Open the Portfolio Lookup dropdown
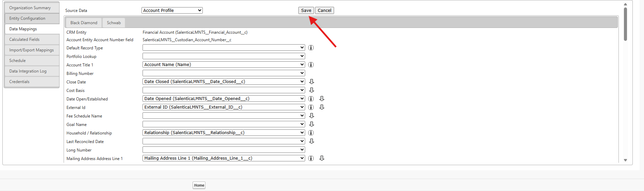 click(224, 56)
